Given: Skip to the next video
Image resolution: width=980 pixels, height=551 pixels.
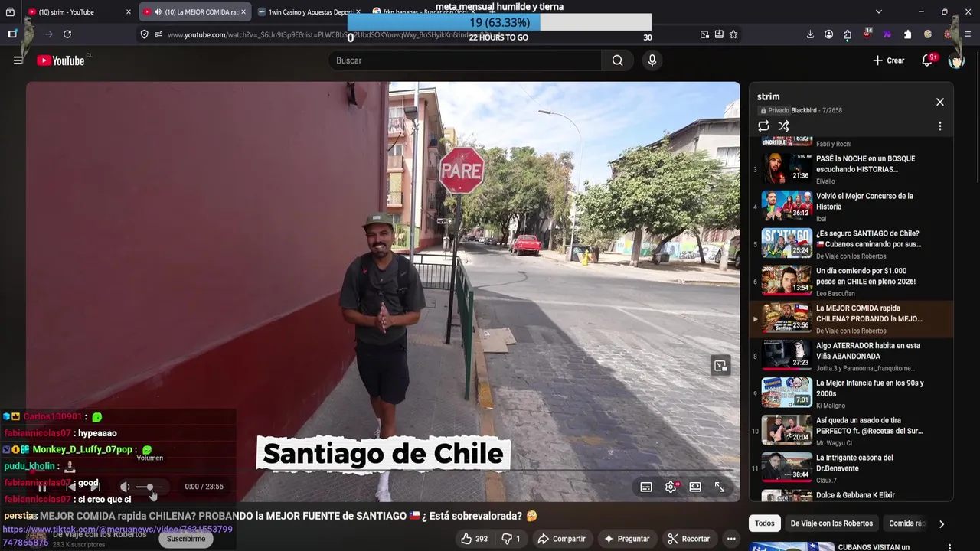Looking at the screenshot, I should coord(95,487).
